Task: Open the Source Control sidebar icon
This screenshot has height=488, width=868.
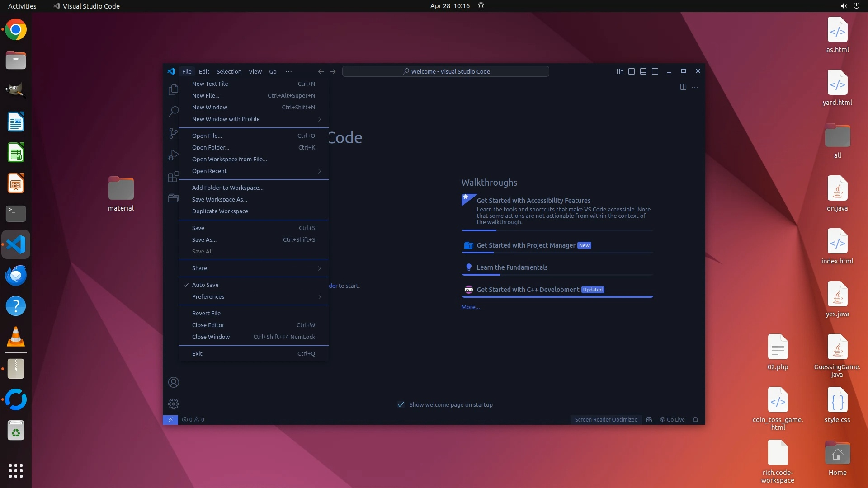Action: click(x=173, y=133)
